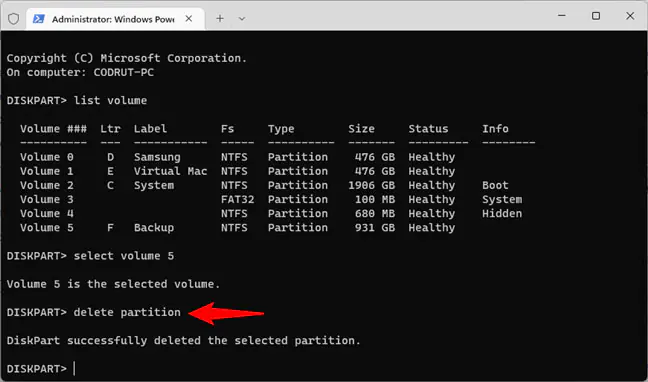Click the Hidden info entry for Volume 4

tap(502, 214)
